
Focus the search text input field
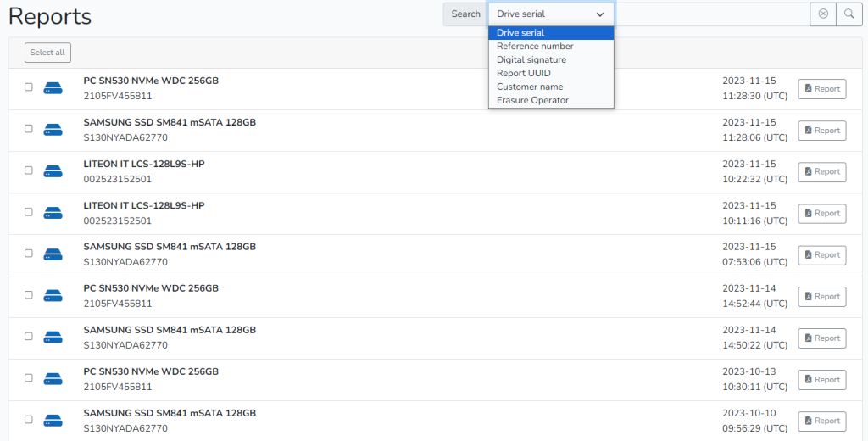point(712,14)
